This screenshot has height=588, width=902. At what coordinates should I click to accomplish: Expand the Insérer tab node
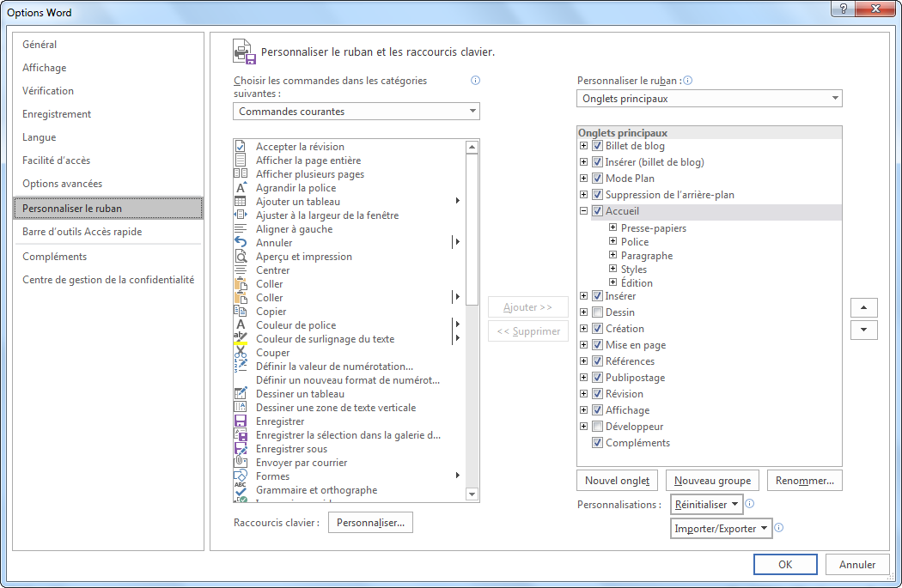(583, 296)
